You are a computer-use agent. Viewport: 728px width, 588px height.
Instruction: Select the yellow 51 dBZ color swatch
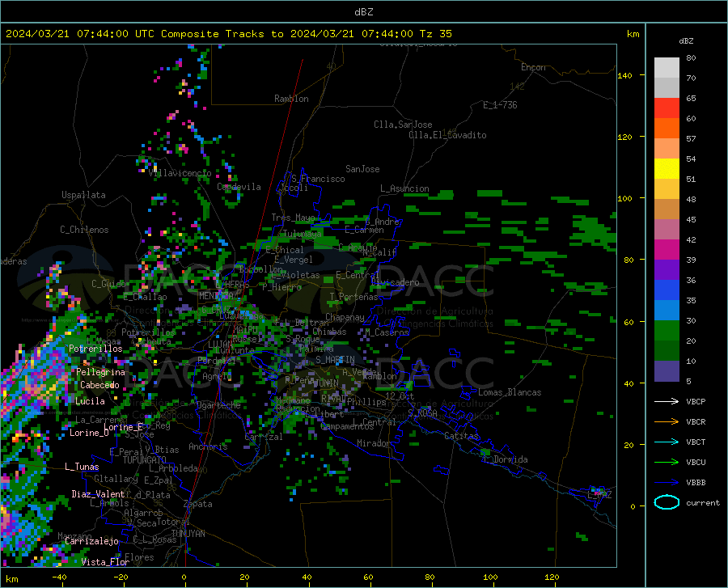[x=667, y=169]
